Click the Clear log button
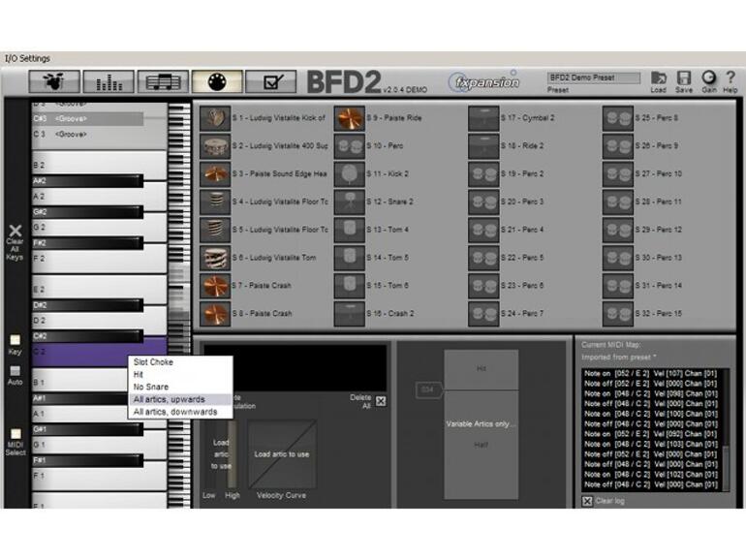Screen dimensions: 746x560 (587, 500)
